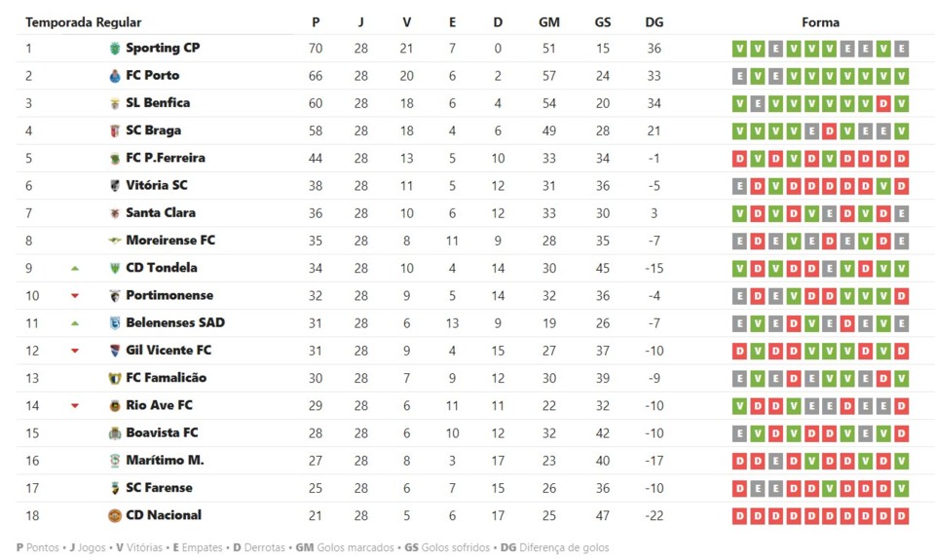The height and width of the screenshot is (560, 935).
Task: Sort table by the GM column header
Action: tap(549, 22)
